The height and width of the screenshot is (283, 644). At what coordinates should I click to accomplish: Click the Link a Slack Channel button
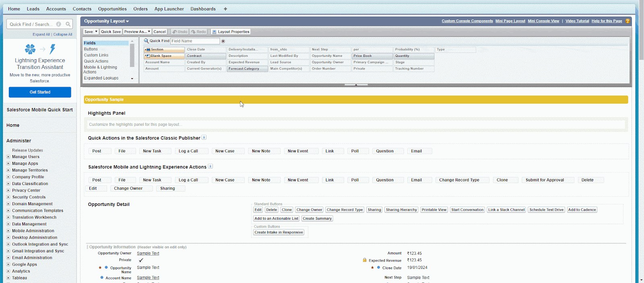coord(506,210)
